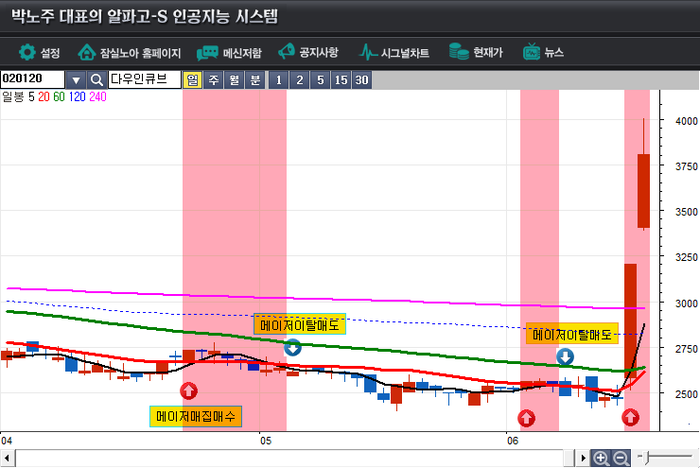Click the zoom in magnifier icon
Screen dimensions: 700x468
click(x=600, y=458)
